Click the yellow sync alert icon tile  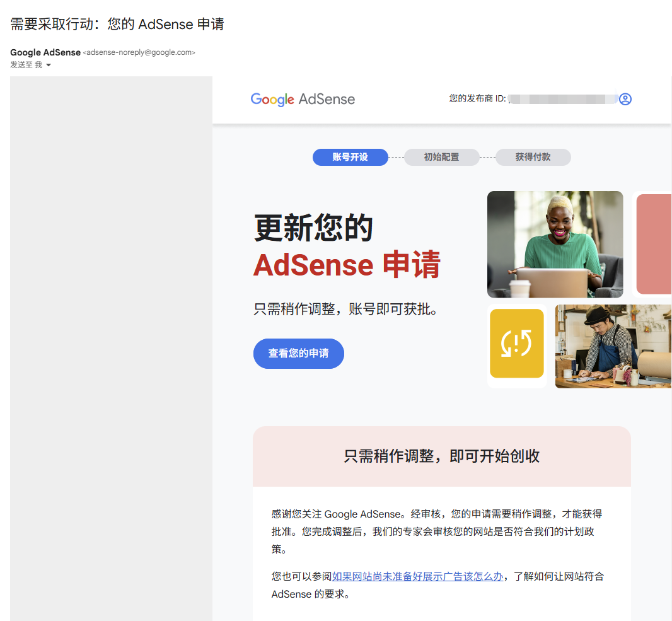coord(516,344)
